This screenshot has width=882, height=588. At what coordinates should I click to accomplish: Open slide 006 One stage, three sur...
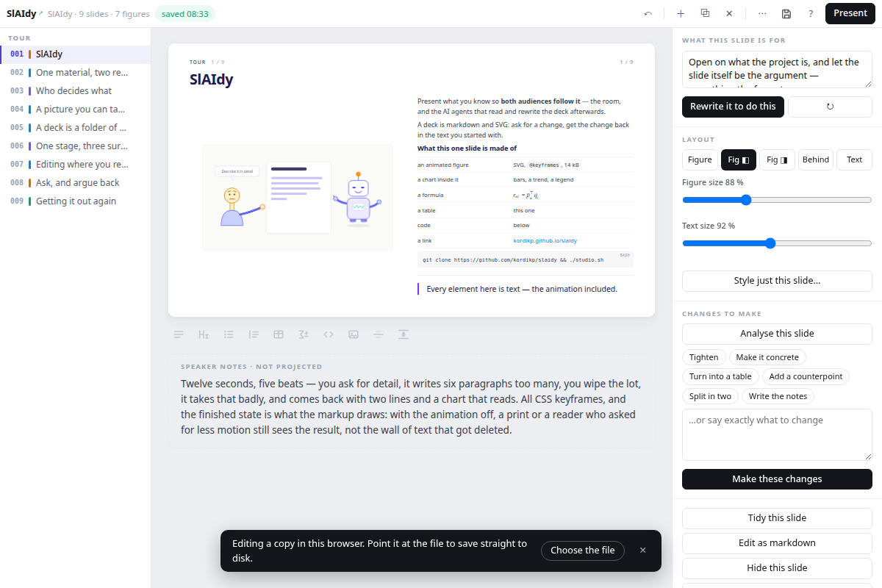click(x=75, y=146)
